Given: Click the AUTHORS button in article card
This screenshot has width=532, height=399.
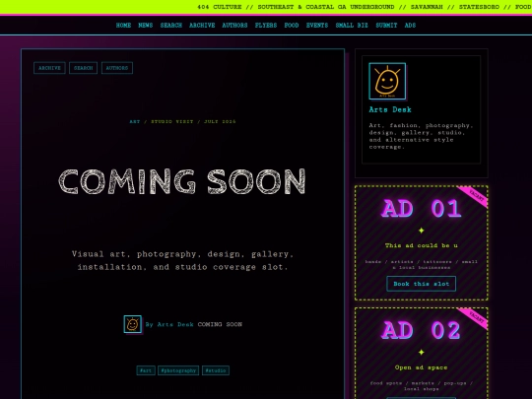Looking at the screenshot, I should (117, 68).
